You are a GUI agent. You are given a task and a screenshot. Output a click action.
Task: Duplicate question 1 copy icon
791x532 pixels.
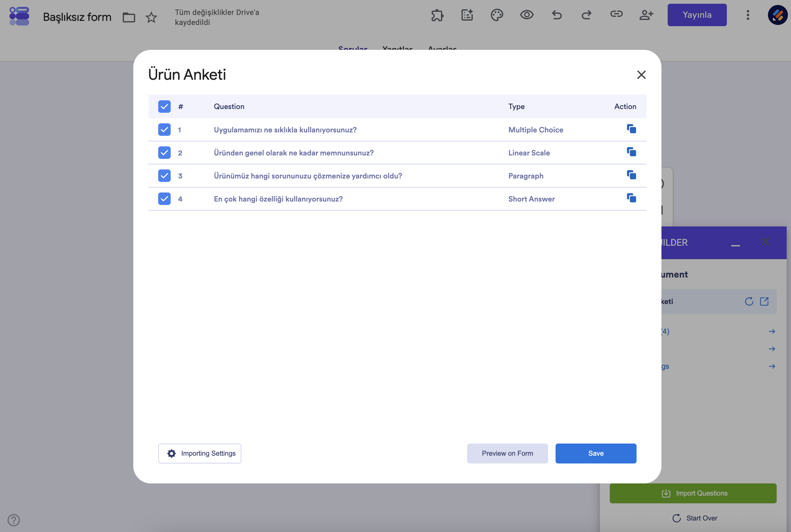[x=631, y=129]
